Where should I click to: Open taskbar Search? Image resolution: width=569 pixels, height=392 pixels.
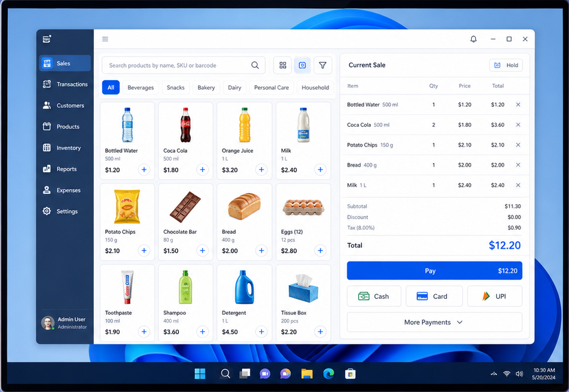(x=225, y=374)
